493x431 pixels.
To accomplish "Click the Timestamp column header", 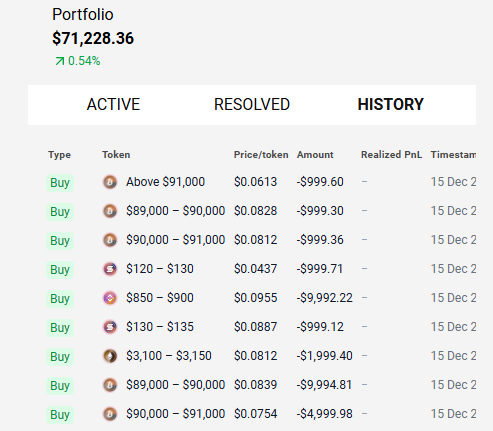I will pos(453,155).
